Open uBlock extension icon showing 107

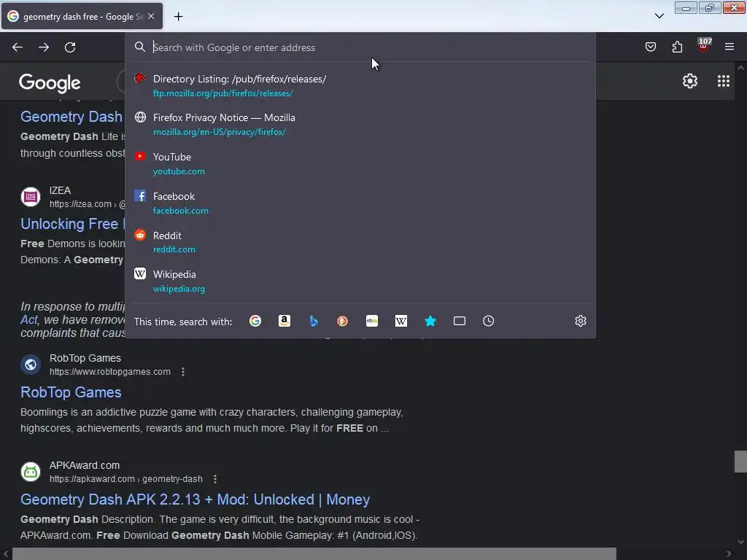704,45
